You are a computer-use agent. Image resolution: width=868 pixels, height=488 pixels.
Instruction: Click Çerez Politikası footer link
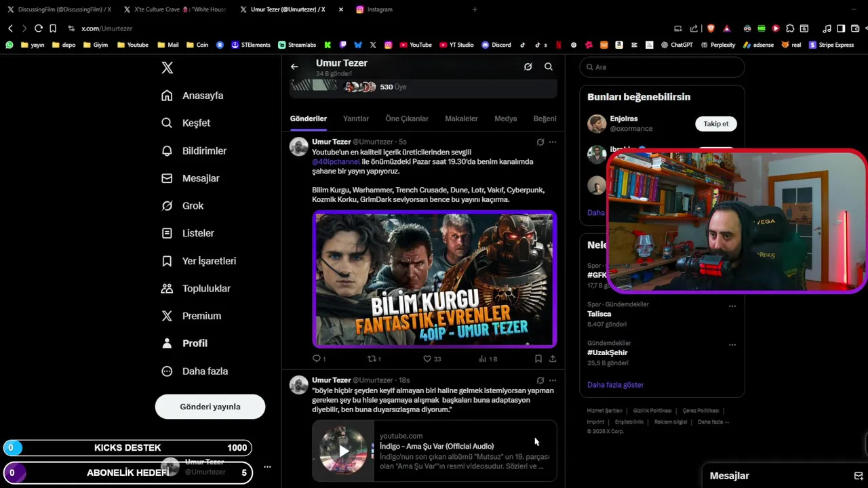pyautogui.click(x=701, y=411)
